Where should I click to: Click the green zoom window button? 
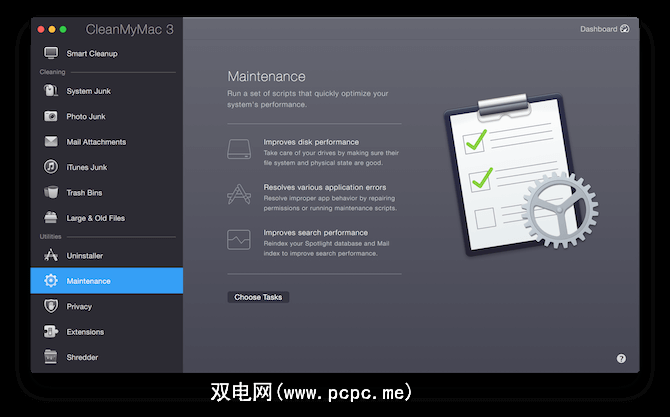63,29
